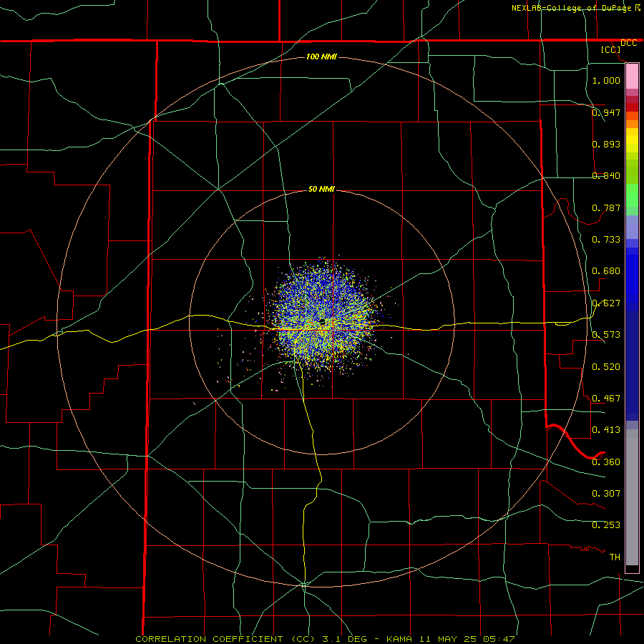Select the 0.360 scale value

click(606, 462)
